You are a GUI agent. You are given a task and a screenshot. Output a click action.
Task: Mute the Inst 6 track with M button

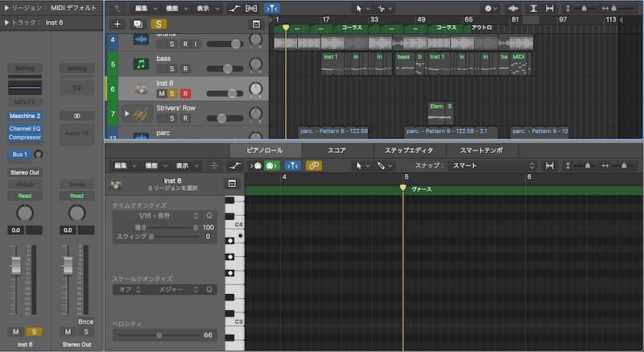click(x=162, y=93)
